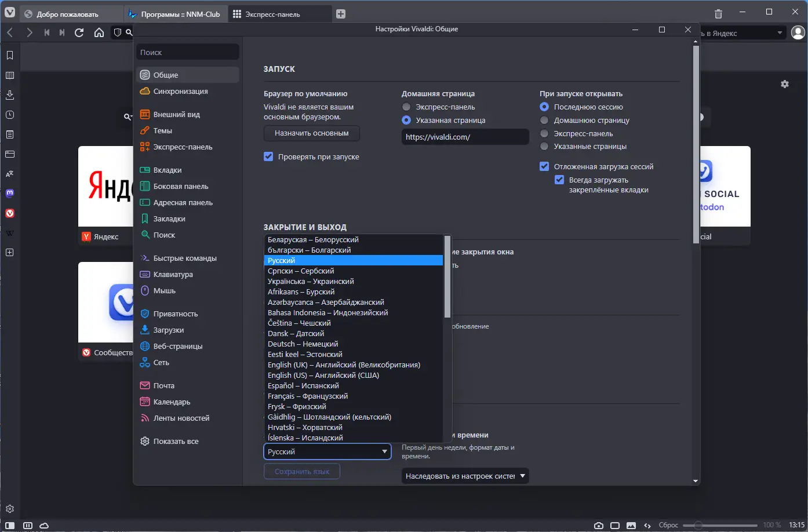
Task: Open the user profile avatar
Action: click(798, 33)
